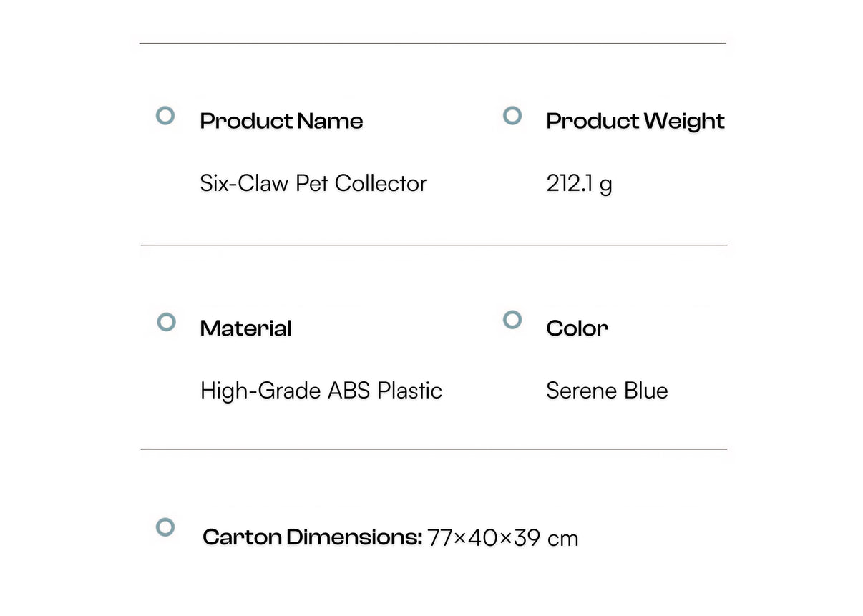The image size is (863, 616).
Task: Click the 212.1 g weight value
Action: point(579,184)
